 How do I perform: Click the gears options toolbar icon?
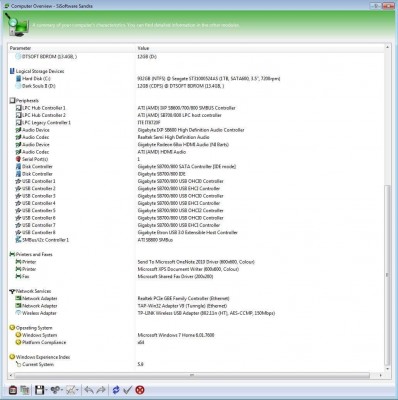[56, 390]
